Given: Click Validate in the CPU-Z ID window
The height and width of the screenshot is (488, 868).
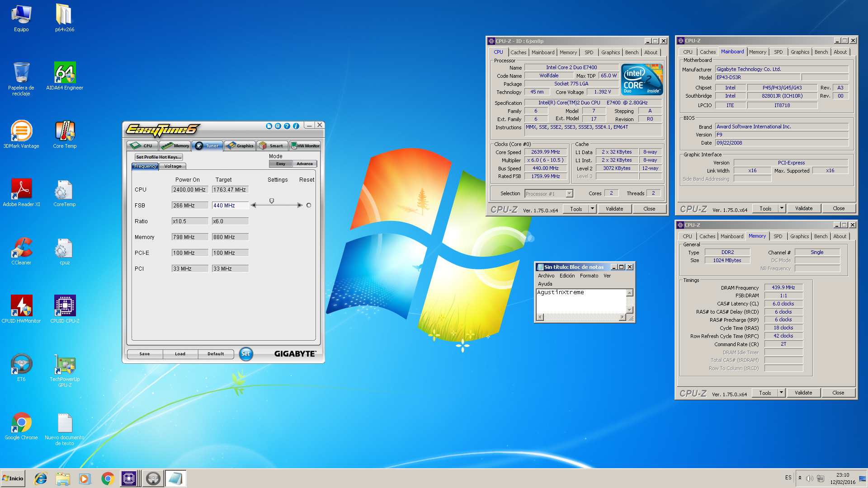Looking at the screenshot, I should pos(614,209).
